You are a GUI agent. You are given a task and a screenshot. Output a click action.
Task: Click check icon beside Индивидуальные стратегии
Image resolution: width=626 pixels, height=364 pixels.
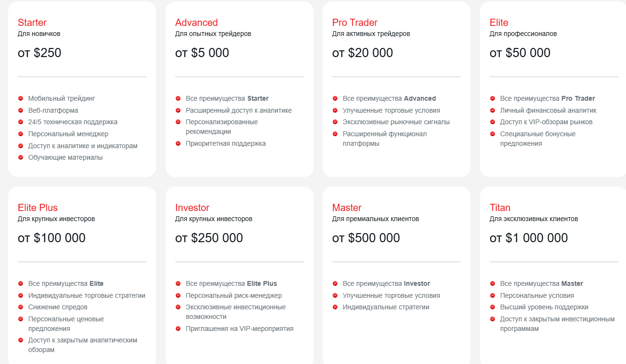335,307
